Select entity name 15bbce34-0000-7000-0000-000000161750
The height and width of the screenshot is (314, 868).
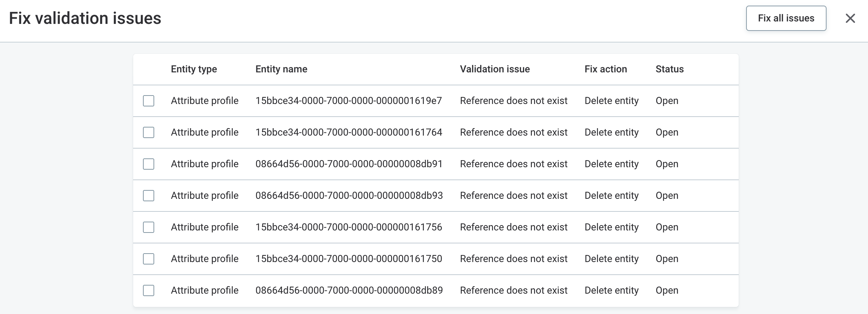pos(349,259)
